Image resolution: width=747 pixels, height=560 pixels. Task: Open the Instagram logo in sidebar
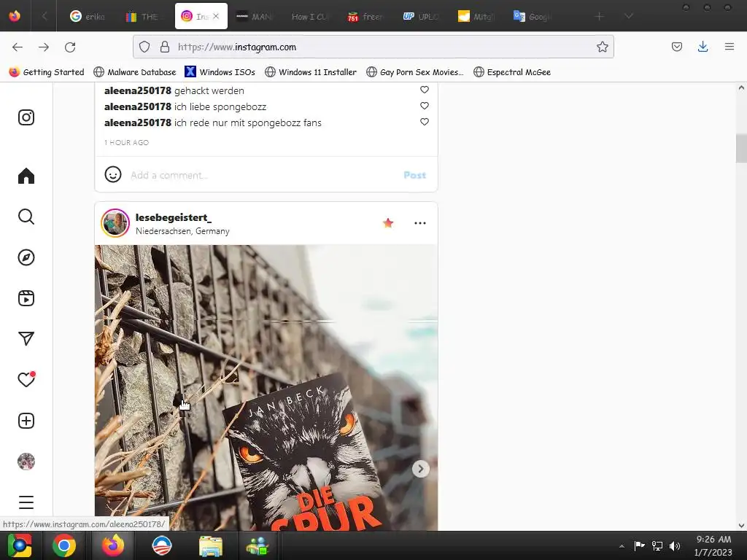26,117
